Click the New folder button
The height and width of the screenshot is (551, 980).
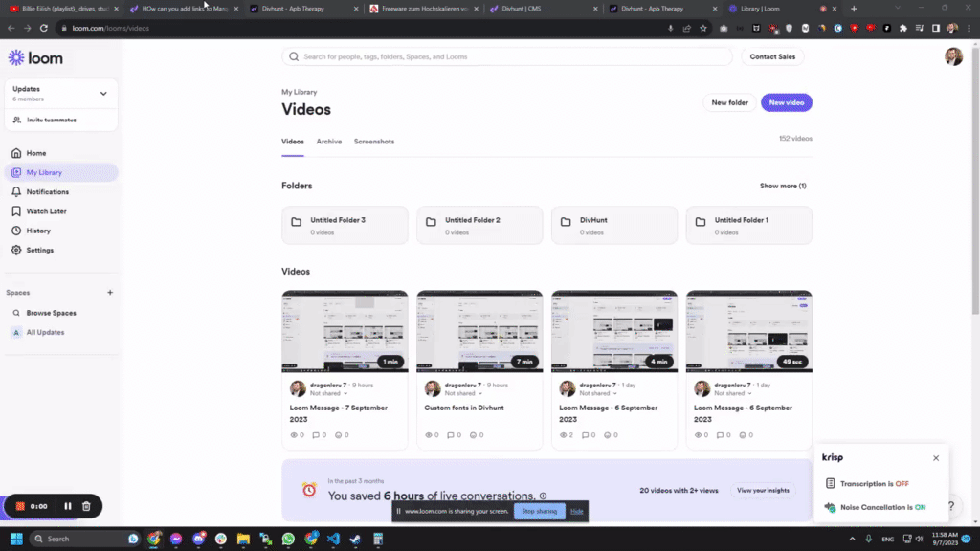729,102
